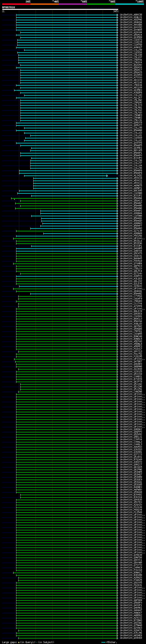This screenshot has width=146, height=644.
Task: Select the UniRef100_B3IUP2 label
Action: coord(131,196)
